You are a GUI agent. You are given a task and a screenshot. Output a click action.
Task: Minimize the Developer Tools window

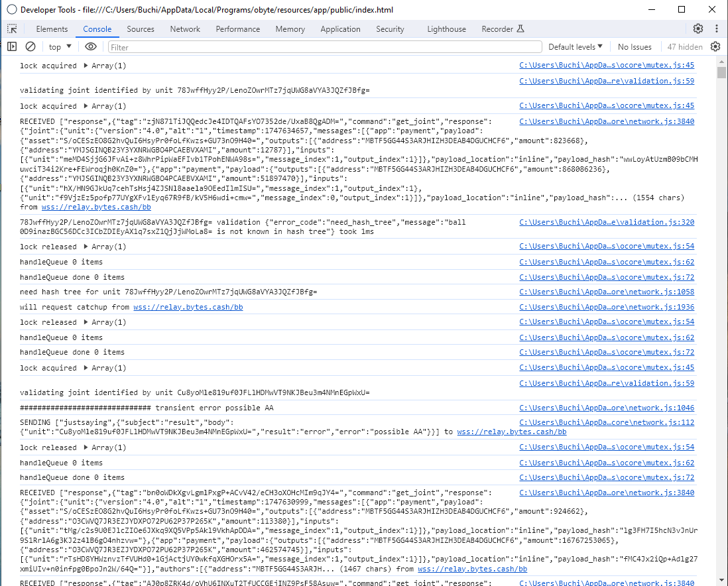[651, 9]
